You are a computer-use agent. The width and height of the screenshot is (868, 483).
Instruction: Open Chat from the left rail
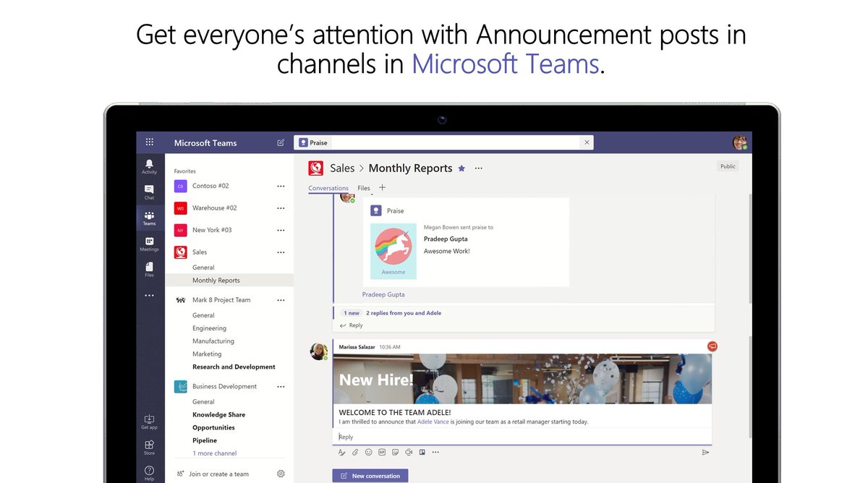pyautogui.click(x=149, y=192)
